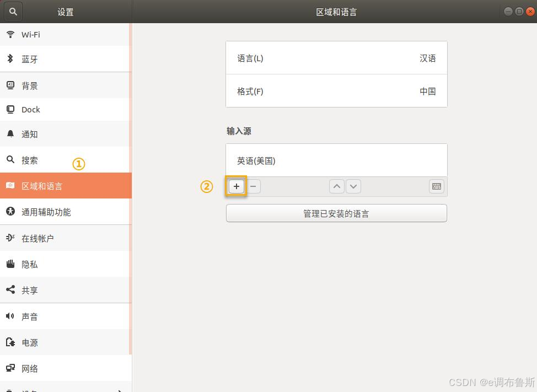Maximize the settings window
Viewport: 537px width, 392px height.
[x=519, y=11]
